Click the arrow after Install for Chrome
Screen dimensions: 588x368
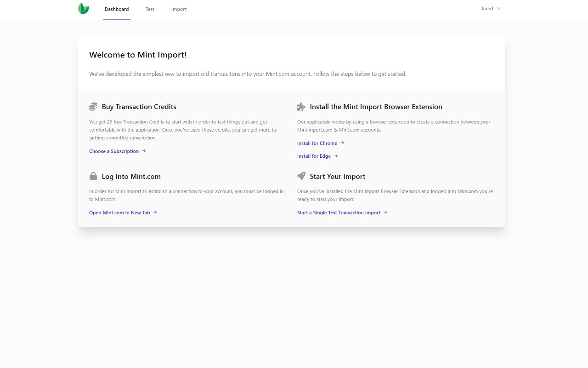pos(342,143)
